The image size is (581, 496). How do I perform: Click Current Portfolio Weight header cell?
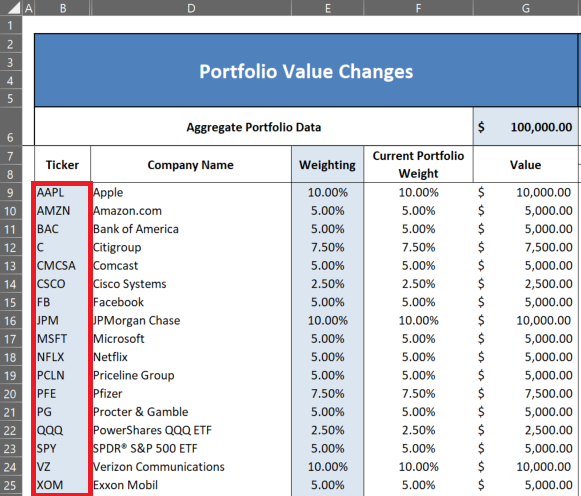pos(418,164)
